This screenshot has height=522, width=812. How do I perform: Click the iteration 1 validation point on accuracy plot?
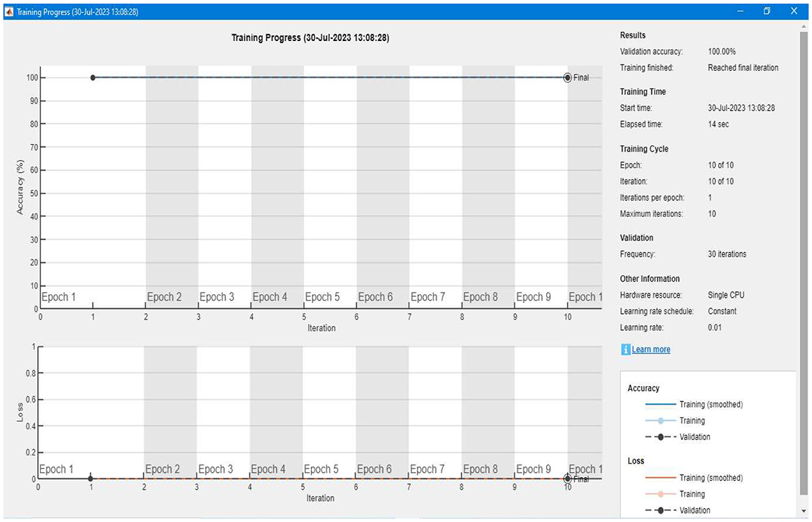(x=93, y=78)
